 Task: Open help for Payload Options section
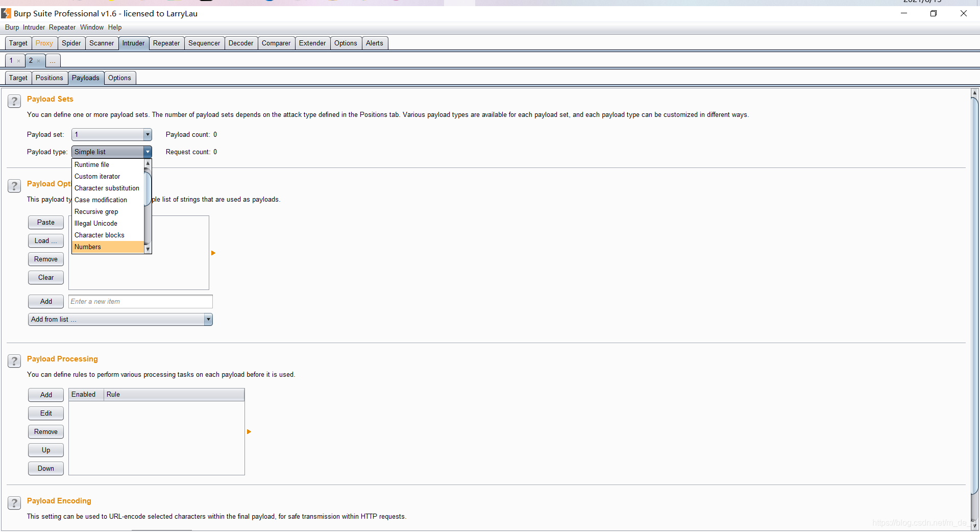click(x=14, y=186)
